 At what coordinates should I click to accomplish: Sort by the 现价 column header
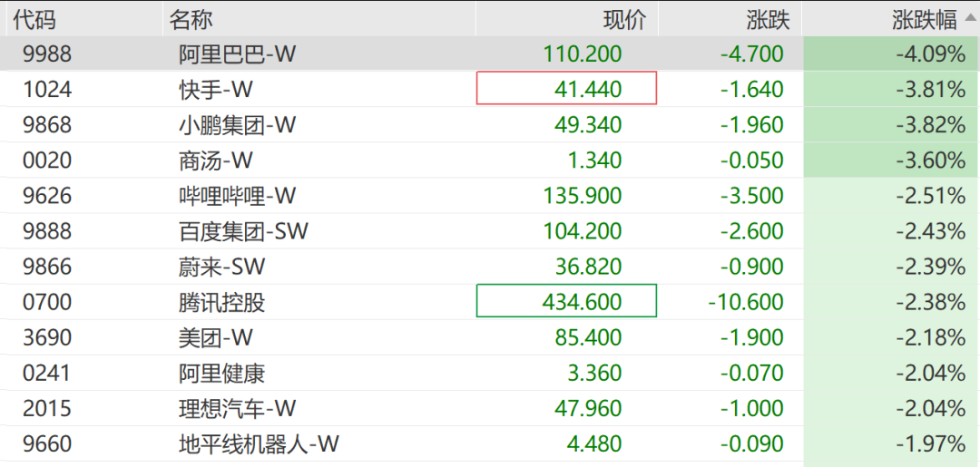[624, 20]
